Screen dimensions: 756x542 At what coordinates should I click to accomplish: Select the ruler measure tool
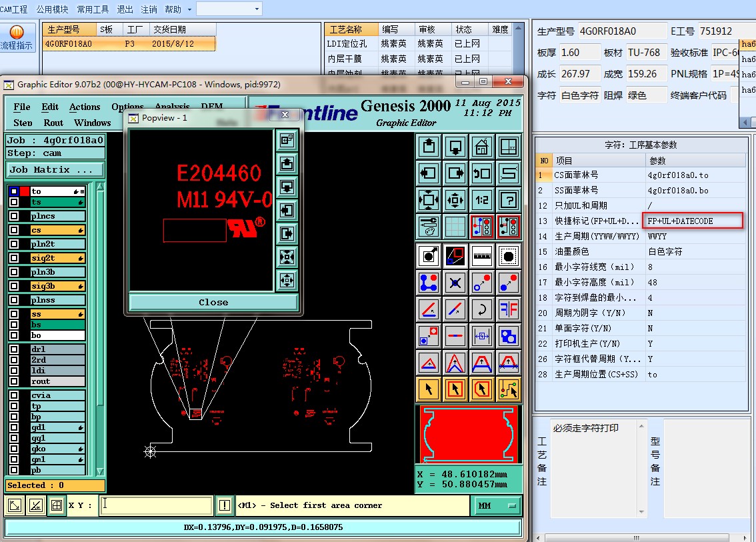pyautogui.click(x=481, y=256)
